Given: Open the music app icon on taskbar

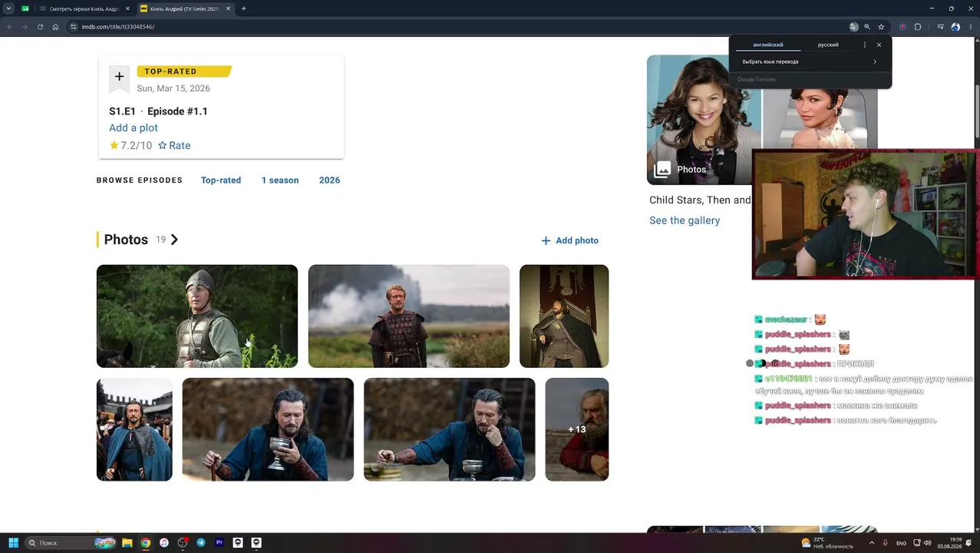Looking at the screenshot, I should point(164,542).
